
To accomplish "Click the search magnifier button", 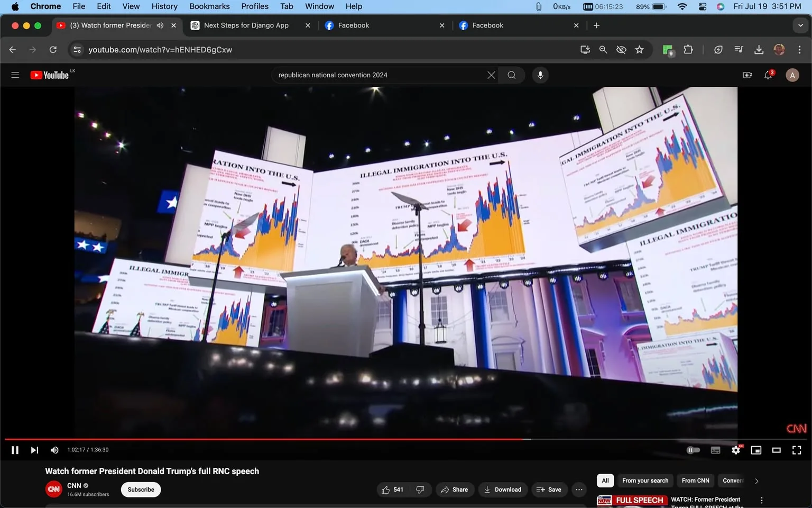I will click(511, 75).
